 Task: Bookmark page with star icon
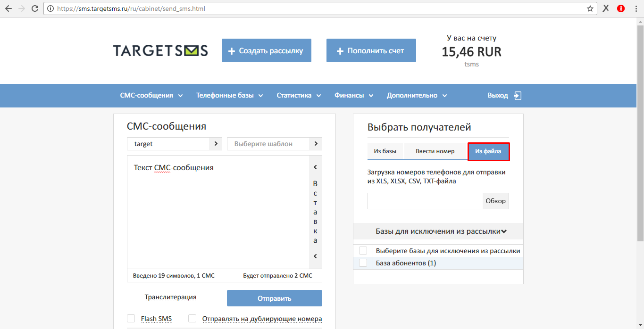point(590,8)
